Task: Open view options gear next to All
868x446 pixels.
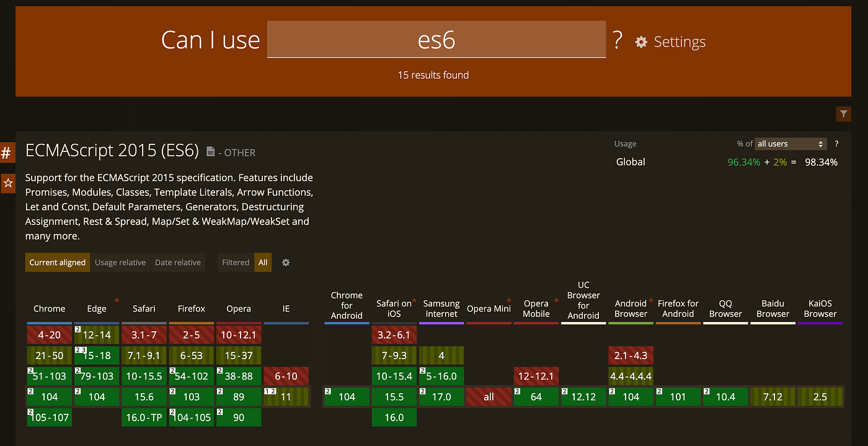Action: (286, 262)
